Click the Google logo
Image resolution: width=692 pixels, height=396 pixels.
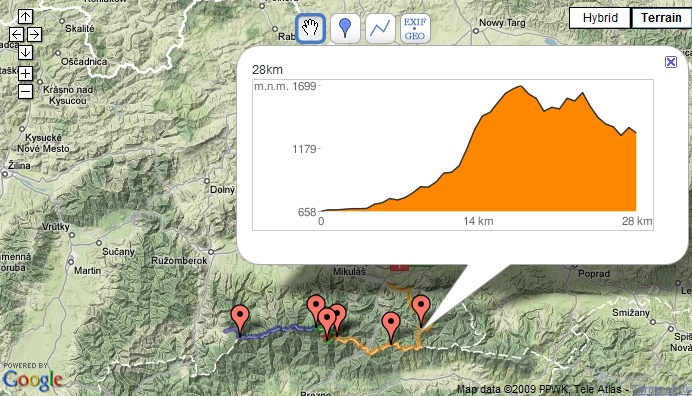pyautogui.click(x=33, y=380)
